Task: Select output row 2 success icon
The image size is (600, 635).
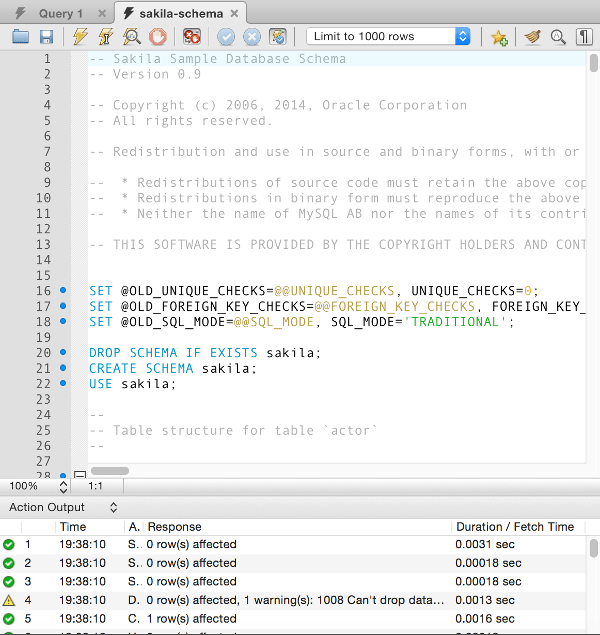Action: [x=9, y=563]
